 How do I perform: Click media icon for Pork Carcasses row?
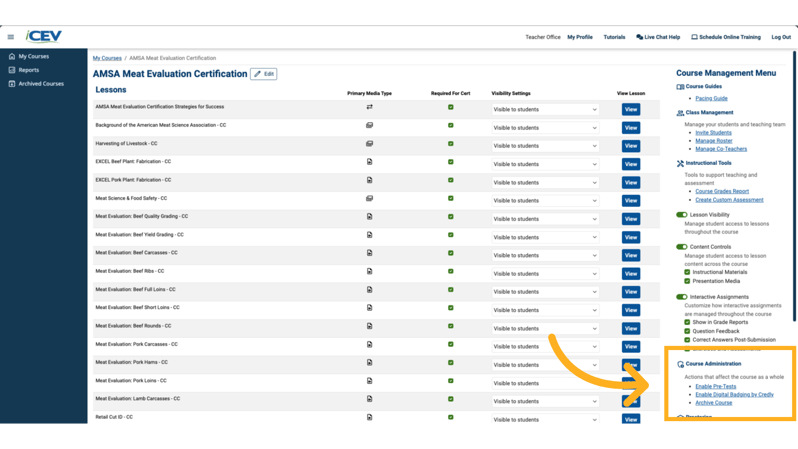369,344
